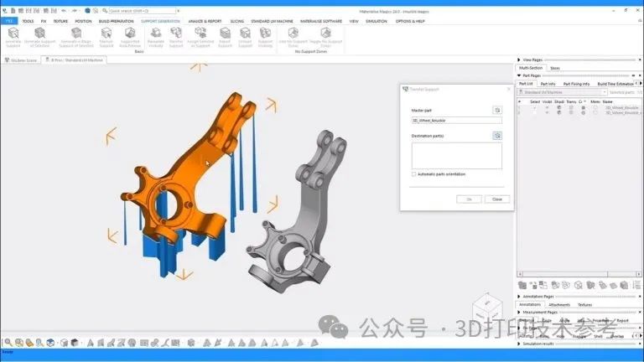Image resolution: width=644 pixels, height=362 pixels.
Task: Open the BUILD PREPARATION ribbon tab
Action: (x=117, y=21)
